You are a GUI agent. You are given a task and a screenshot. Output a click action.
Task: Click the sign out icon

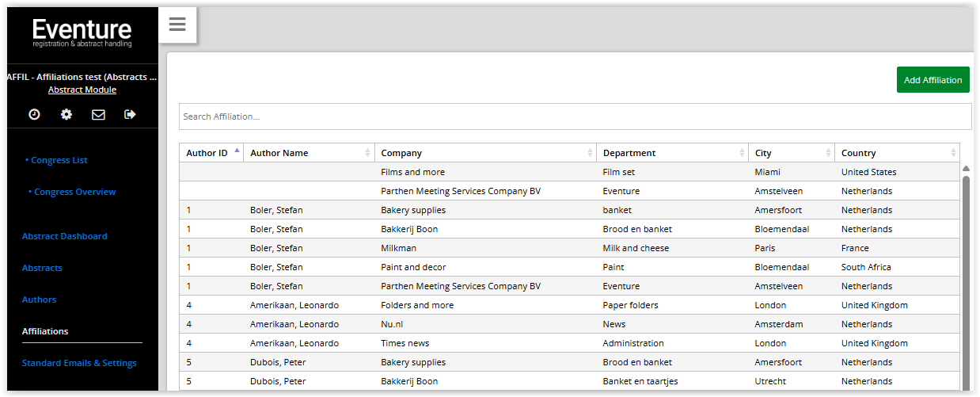pyautogui.click(x=131, y=115)
